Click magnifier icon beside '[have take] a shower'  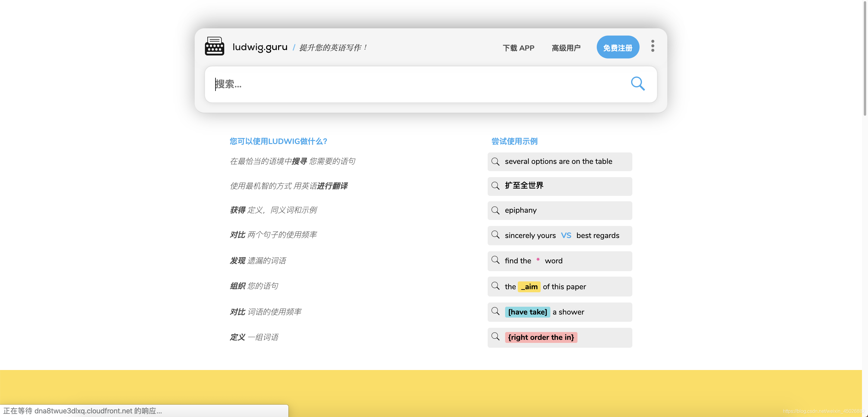495,311
